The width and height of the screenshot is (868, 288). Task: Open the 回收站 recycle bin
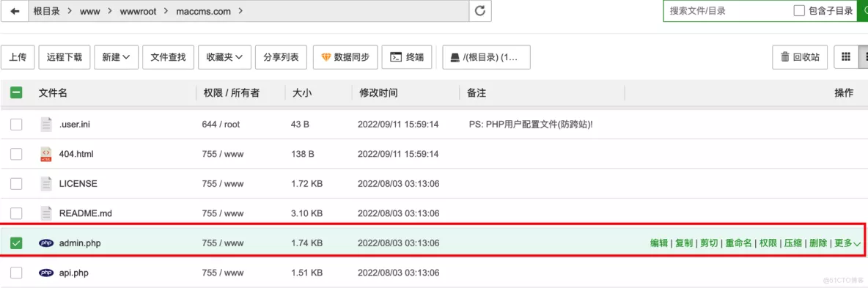pyautogui.click(x=800, y=57)
